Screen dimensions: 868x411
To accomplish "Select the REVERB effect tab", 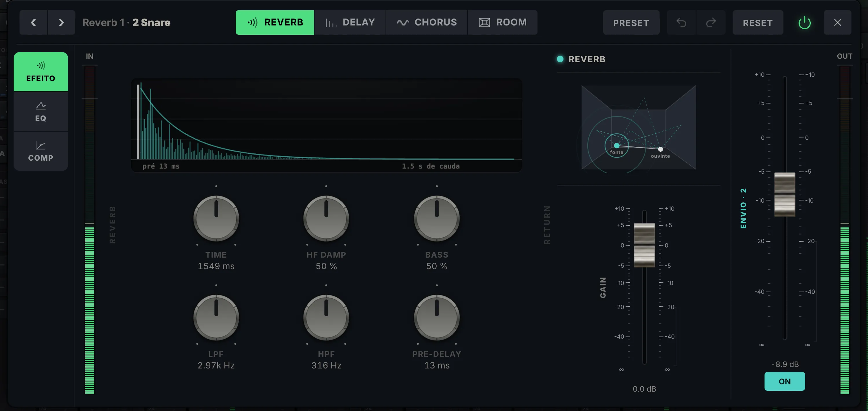I will pyautogui.click(x=275, y=23).
